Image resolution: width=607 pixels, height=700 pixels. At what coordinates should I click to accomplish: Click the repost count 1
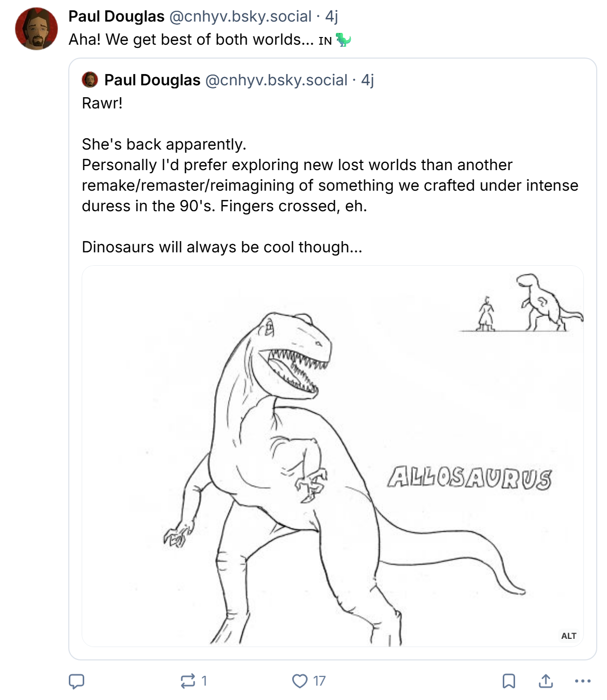[x=204, y=681]
